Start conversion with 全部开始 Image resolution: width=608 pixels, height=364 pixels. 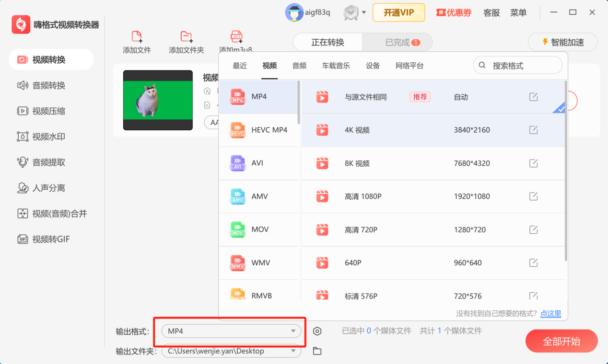[x=561, y=341]
